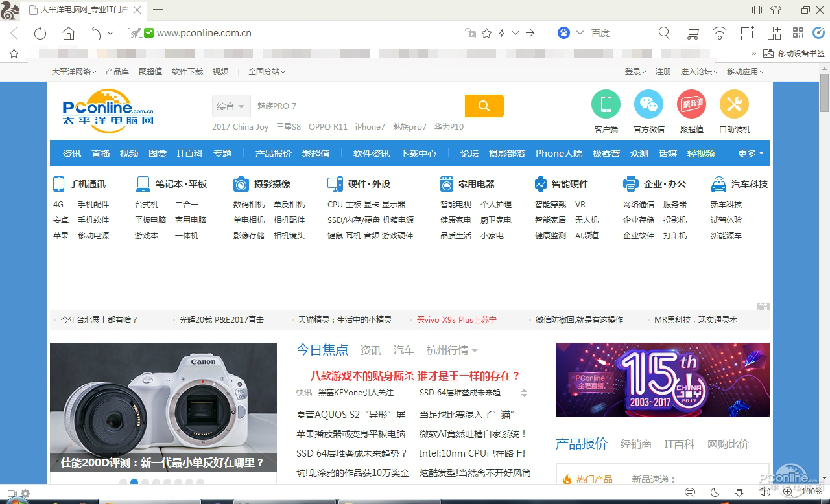The width and height of the screenshot is (830, 504).
Task: Open the 更多 dropdown in blue navbar
Action: pos(750,154)
